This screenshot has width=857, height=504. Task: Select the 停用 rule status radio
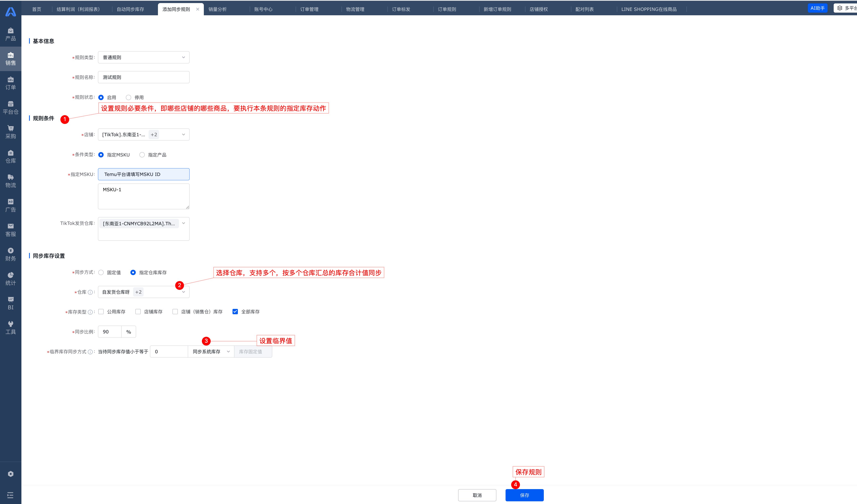pos(128,98)
